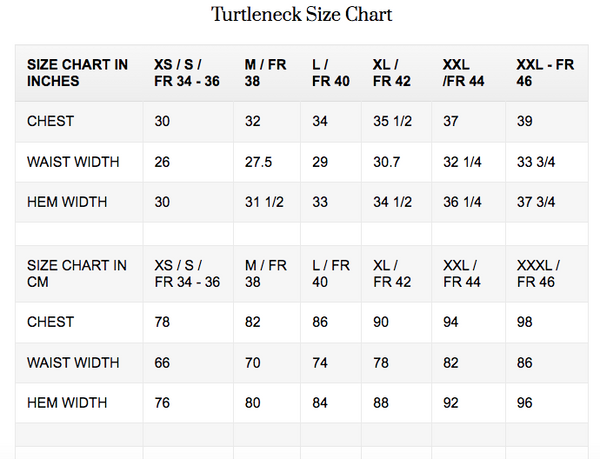
Task: Select the "XXL - FR 46" column header
Action: click(x=545, y=73)
